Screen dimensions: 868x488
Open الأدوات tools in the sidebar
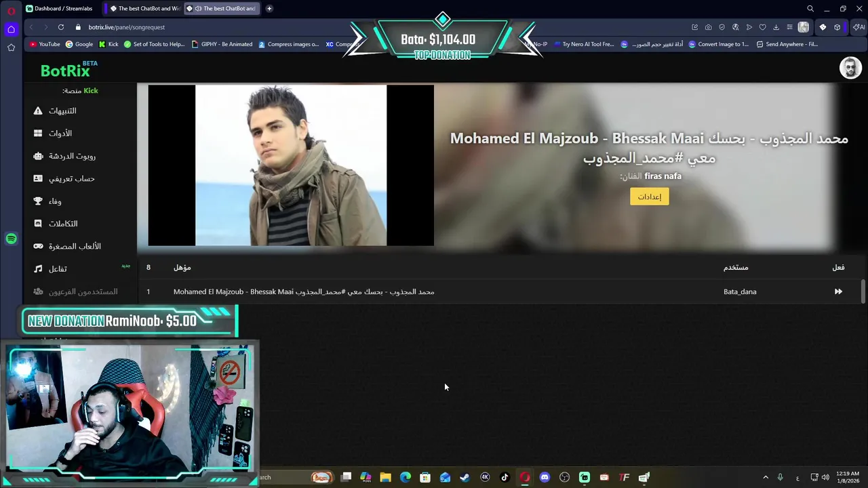pyautogui.click(x=53, y=134)
